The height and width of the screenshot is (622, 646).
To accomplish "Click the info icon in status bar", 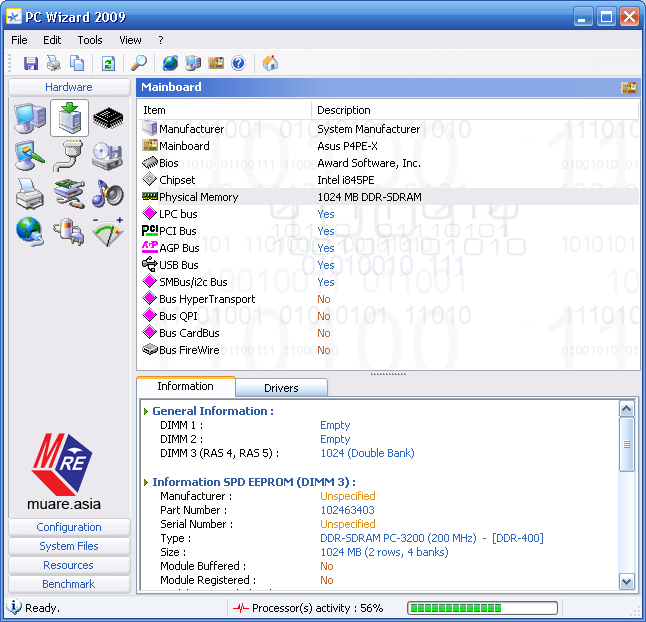I will pos(14,607).
